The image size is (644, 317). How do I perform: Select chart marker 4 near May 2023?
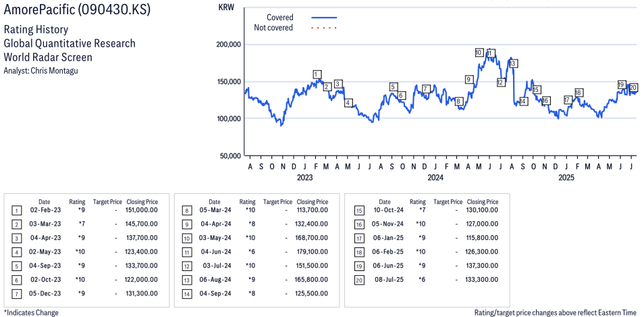[348, 103]
